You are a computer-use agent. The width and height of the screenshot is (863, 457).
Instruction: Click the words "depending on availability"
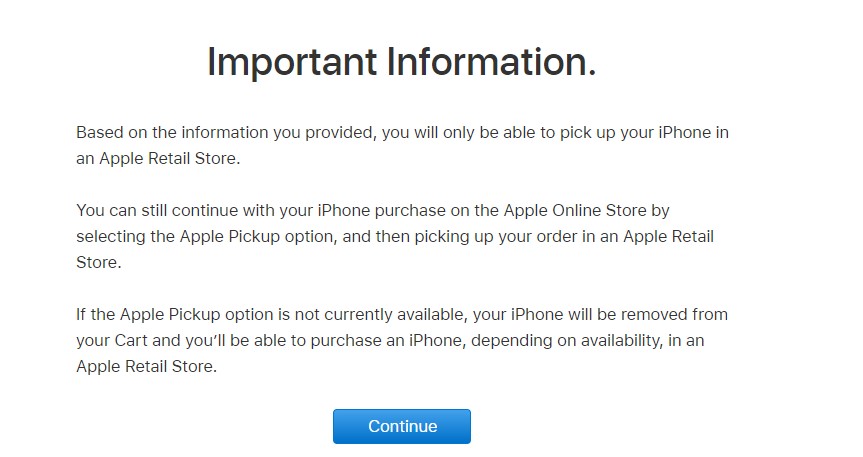tap(565, 341)
